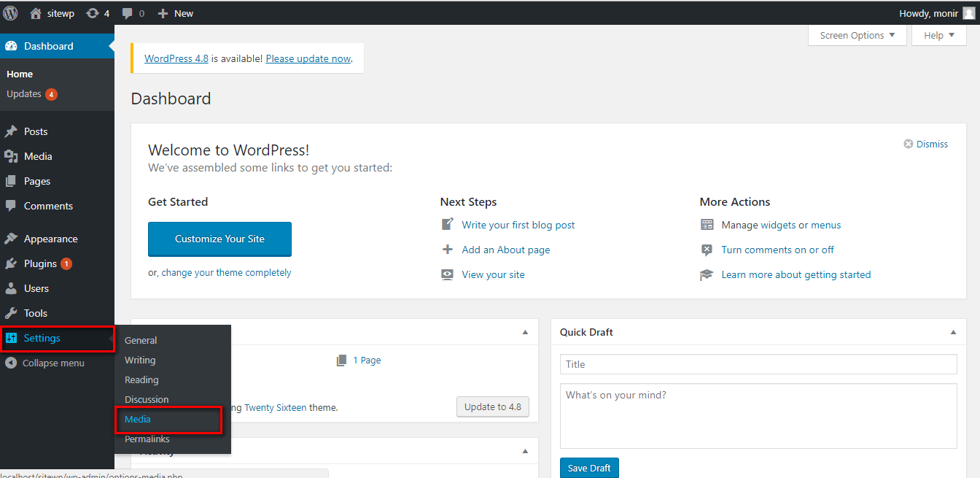
Task: Collapse the Quick Draft widget arrow
Action: 953,332
